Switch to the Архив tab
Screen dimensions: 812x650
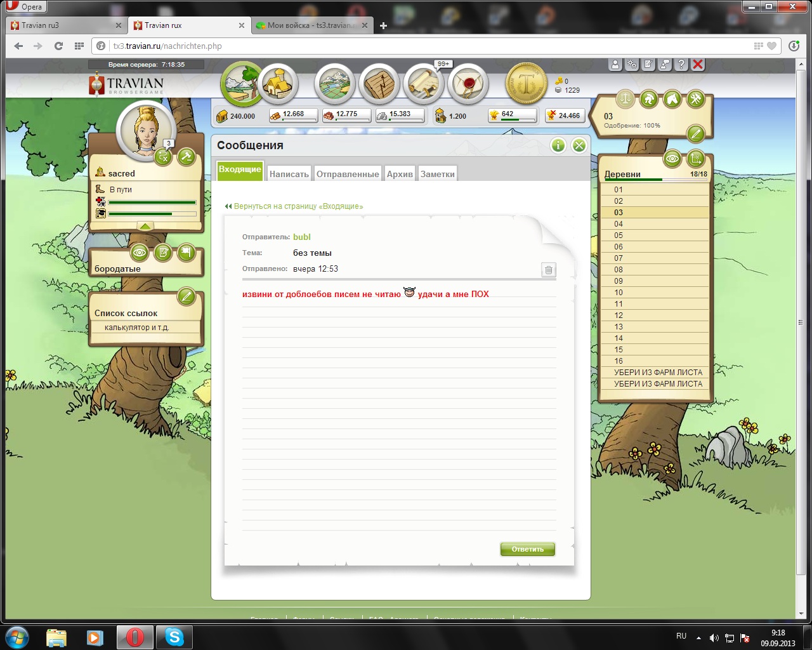click(400, 174)
